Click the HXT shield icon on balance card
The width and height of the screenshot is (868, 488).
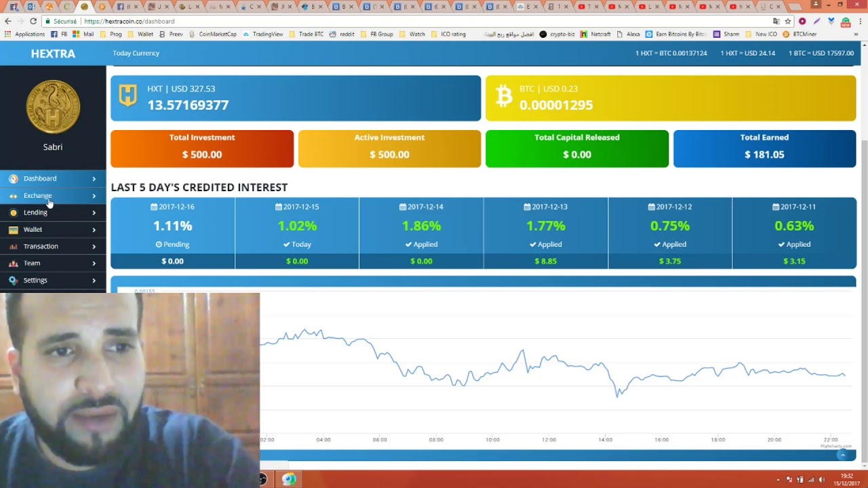coord(127,96)
